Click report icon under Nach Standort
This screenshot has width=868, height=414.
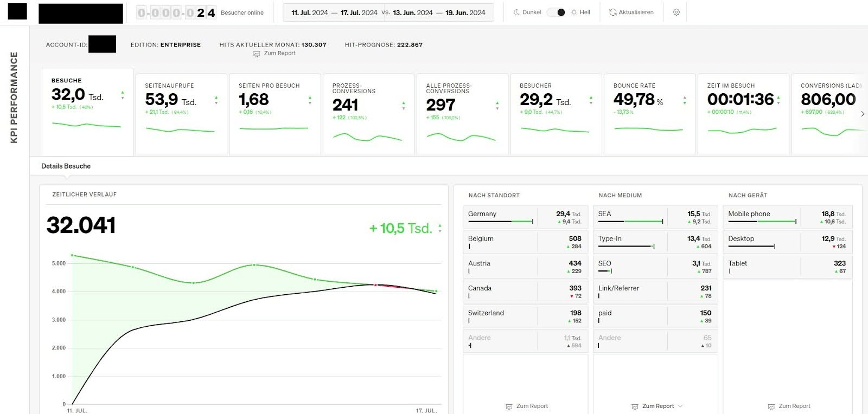point(509,406)
